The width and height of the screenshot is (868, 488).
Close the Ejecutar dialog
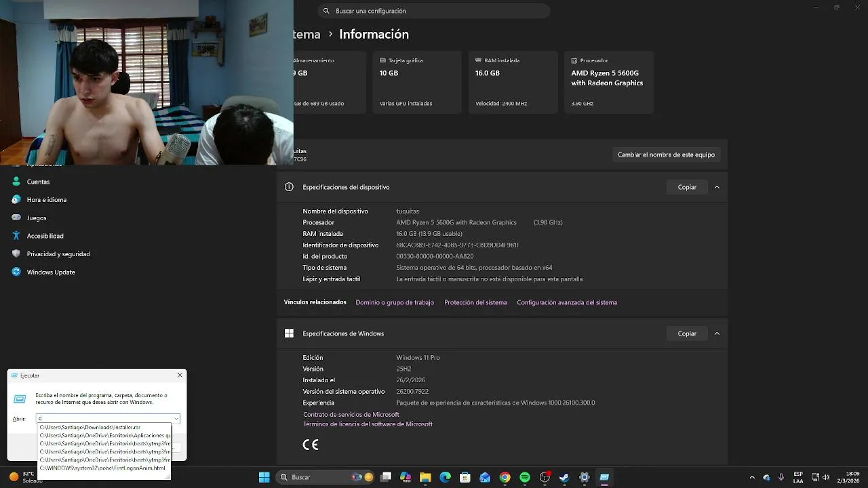pos(180,375)
